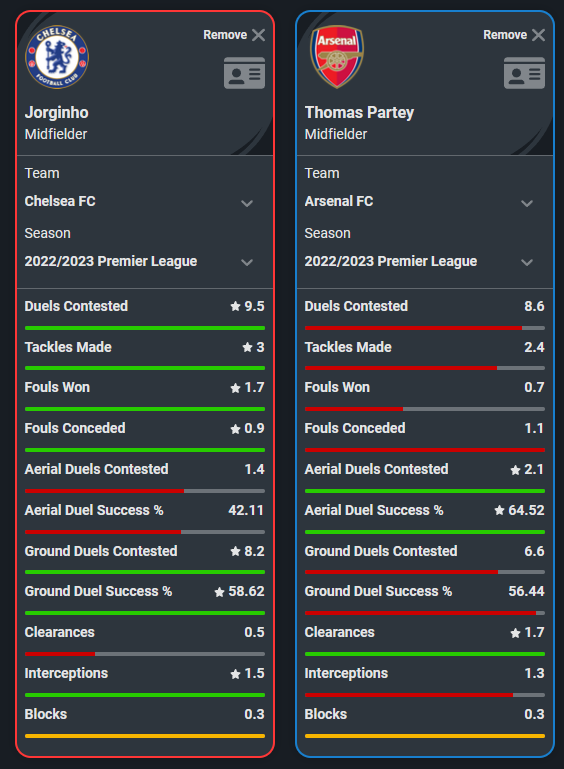This screenshot has height=769, width=564.
Task: Click the Remove text on Jorginho's card
Action: click(x=225, y=35)
